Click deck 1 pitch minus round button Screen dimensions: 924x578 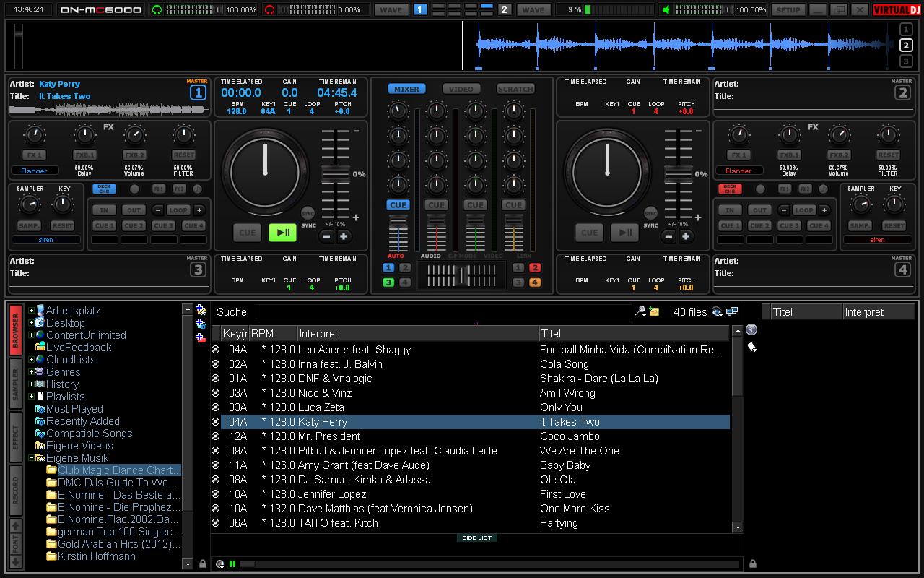pyautogui.click(x=326, y=236)
